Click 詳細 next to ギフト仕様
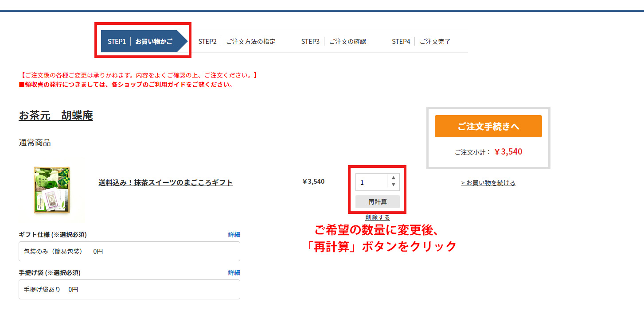The image size is (644, 310). click(234, 234)
